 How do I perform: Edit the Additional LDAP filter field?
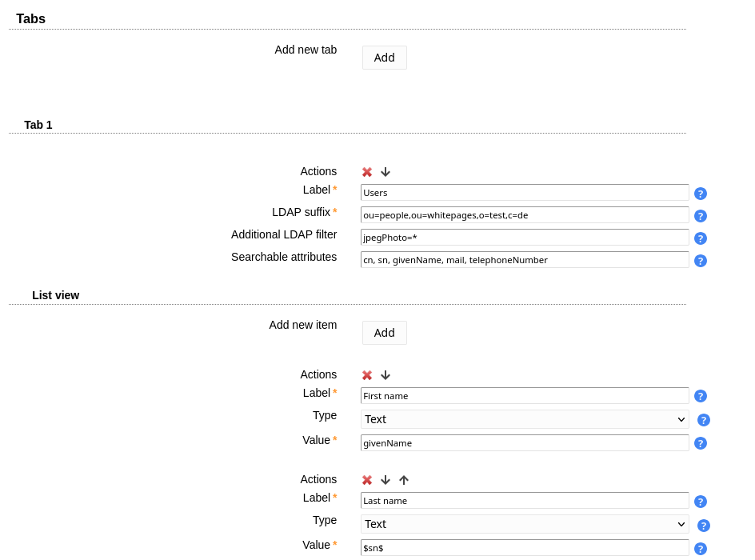[525, 238]
